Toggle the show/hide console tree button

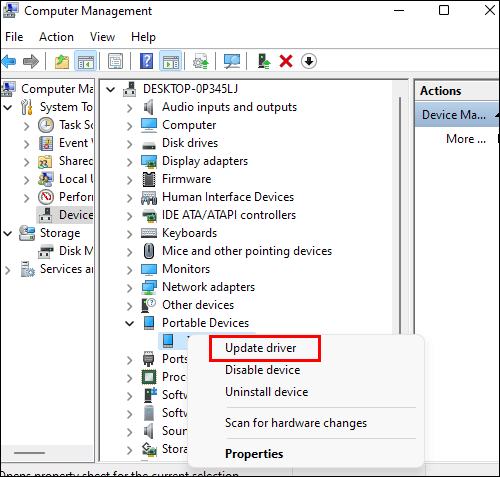86,61
